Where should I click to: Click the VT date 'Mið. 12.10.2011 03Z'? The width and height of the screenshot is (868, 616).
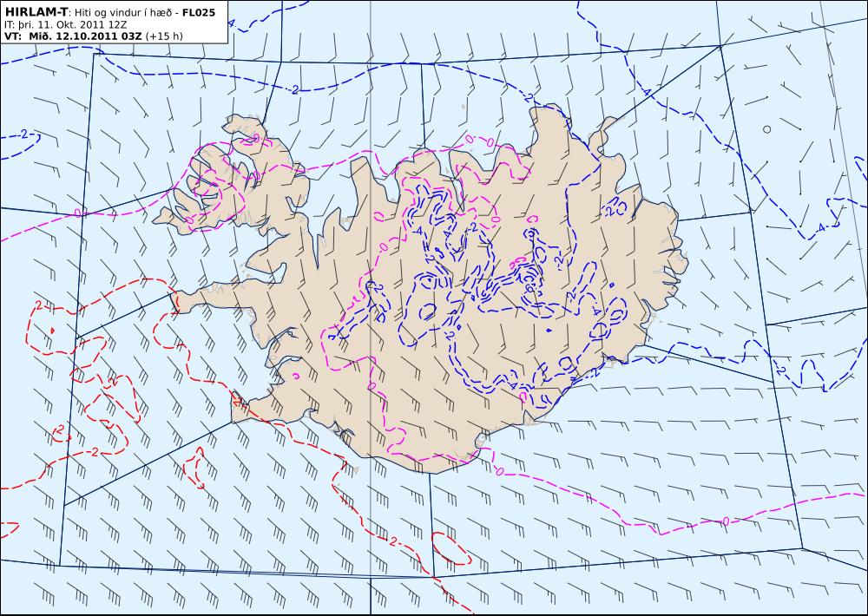pyautogui.click(x=83, y=36)
